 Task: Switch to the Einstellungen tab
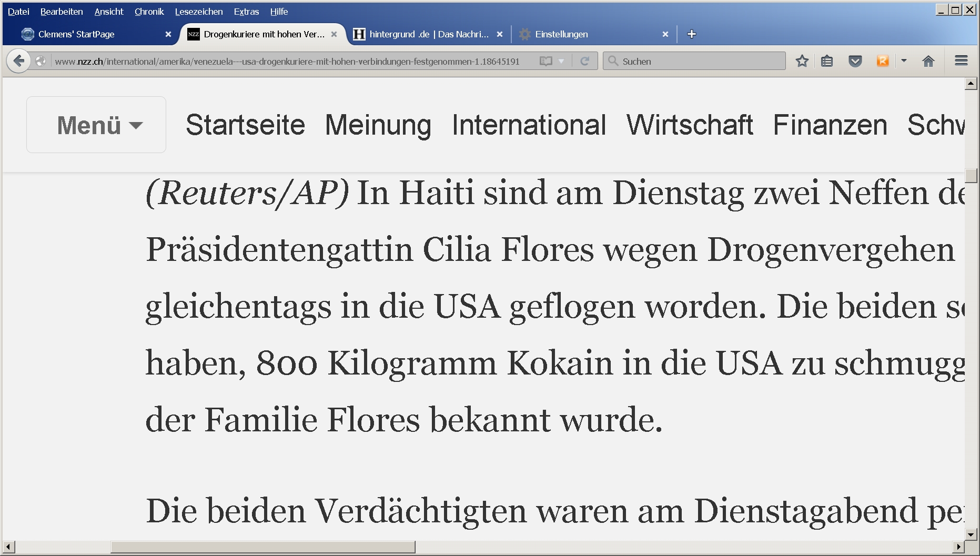coord(589,34)
